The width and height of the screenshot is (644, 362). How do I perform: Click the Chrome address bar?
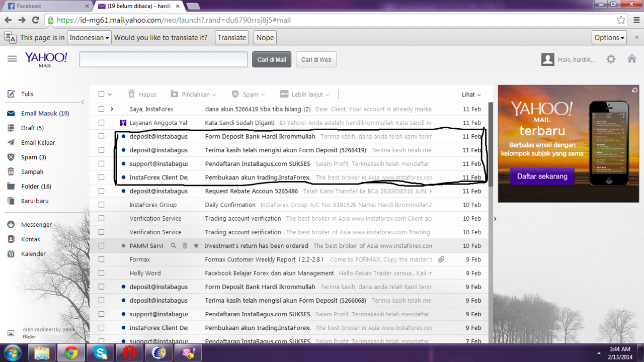click(332, 20)
